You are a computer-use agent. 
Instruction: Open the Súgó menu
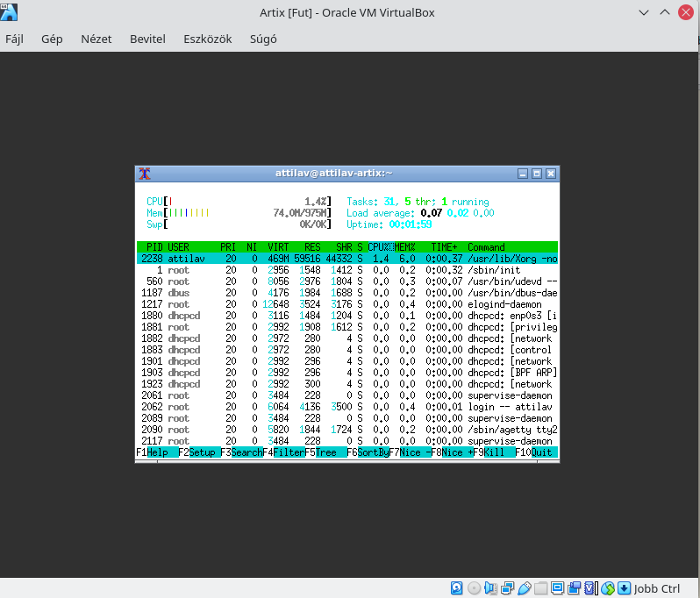pos(263,39)
